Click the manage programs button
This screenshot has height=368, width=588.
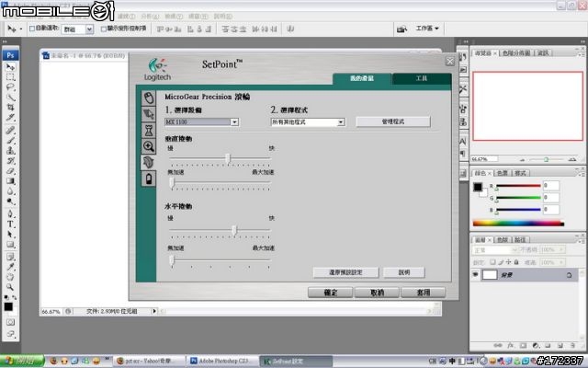click(393, 121)
